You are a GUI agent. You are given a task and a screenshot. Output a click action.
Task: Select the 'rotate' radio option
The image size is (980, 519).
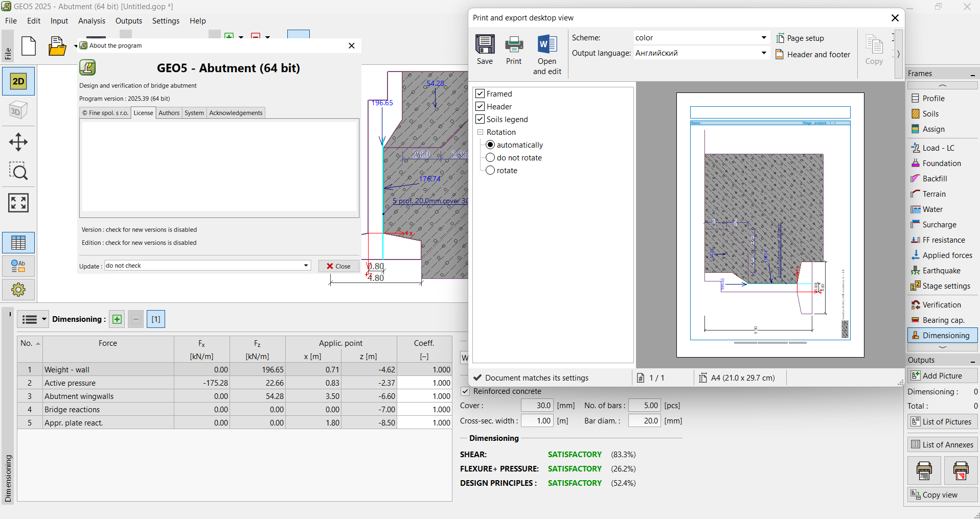490,170
